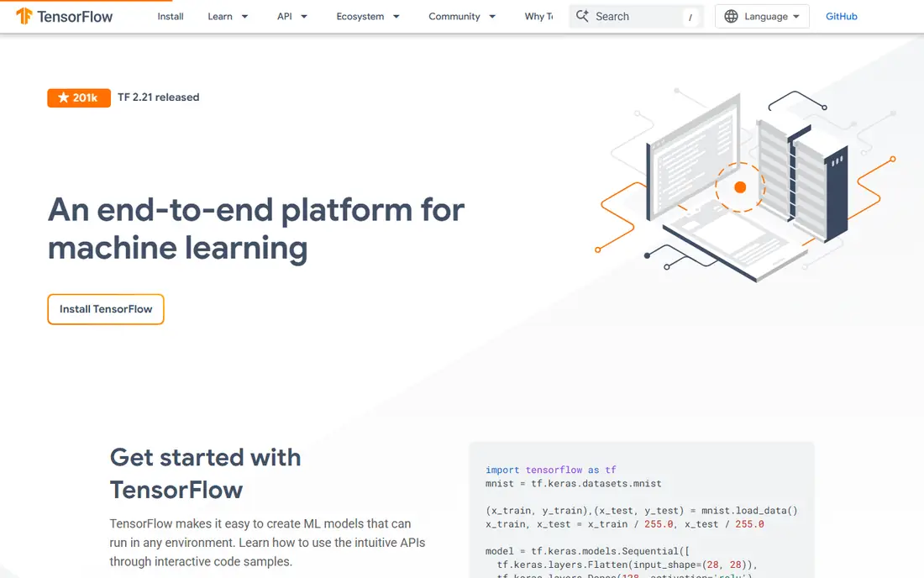The height and width of the screenshot is (578, 924).
Task: Click the Install TensorFlow button
Action: point(106,309)
